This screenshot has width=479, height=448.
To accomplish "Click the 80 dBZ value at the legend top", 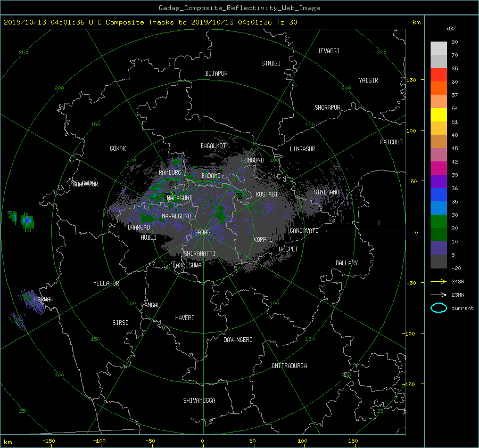I will (455, 42).
